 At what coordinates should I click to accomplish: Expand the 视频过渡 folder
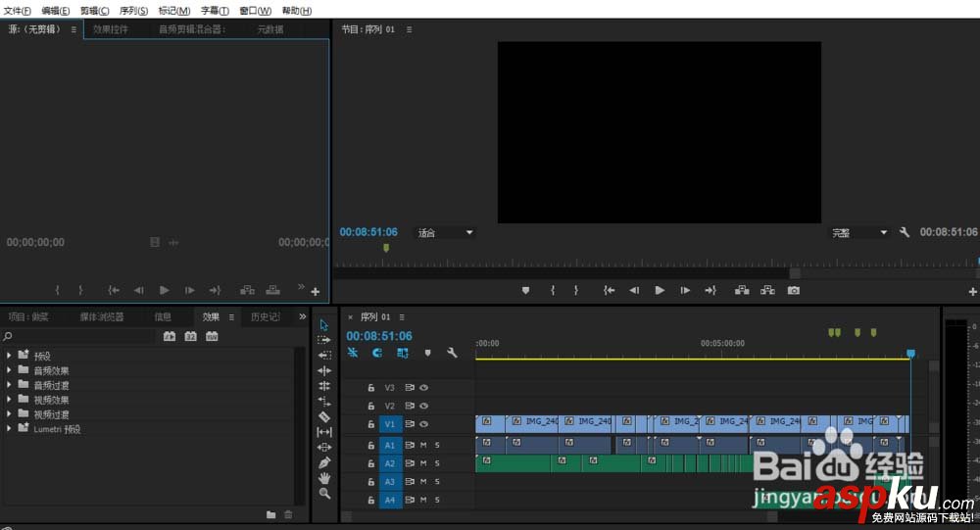coord(9,413)
